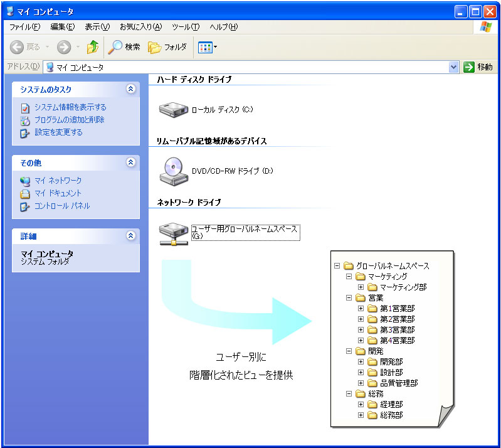Select the 総務部 folder label
Image resolution: width=501 pixels, height=448 pixels.
click(391, 415)
